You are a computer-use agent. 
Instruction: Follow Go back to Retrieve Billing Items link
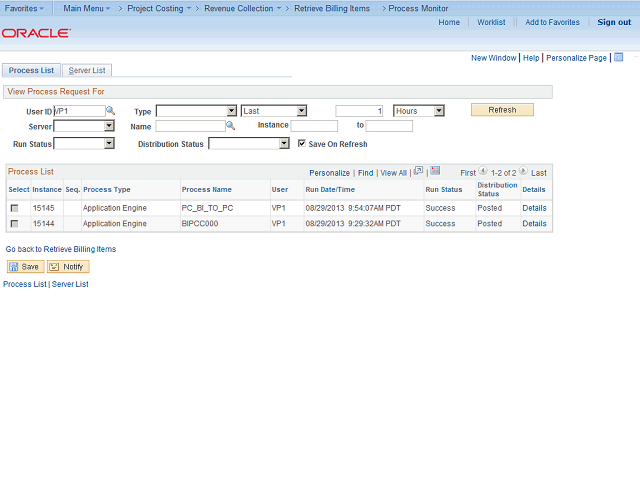click(61, 249)
